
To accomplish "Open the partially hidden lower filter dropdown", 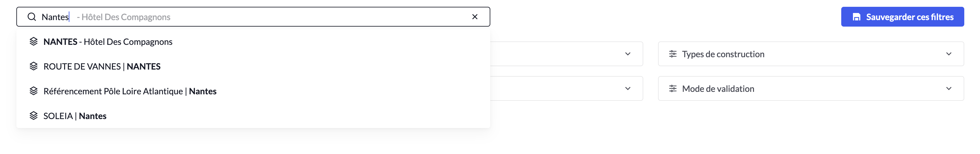I will 628,89.
